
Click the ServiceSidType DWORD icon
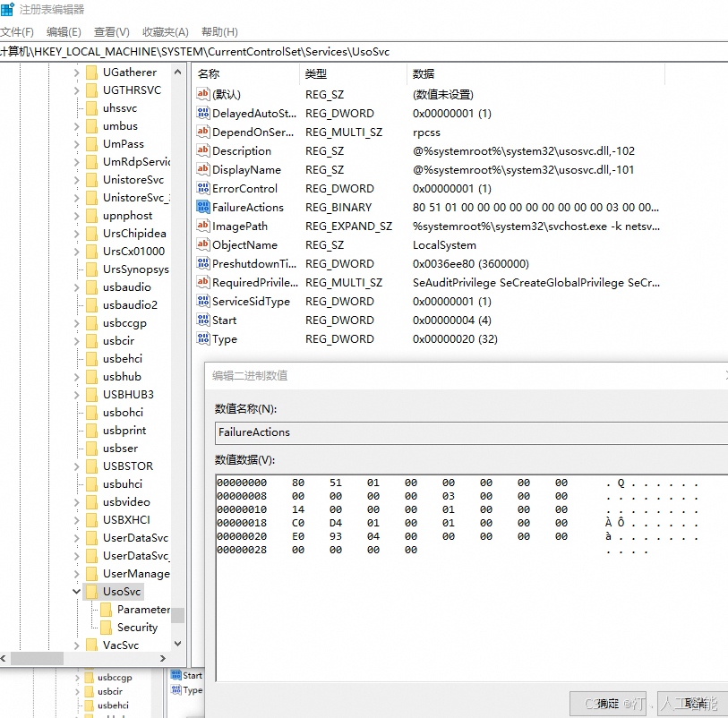pos(203,301)
